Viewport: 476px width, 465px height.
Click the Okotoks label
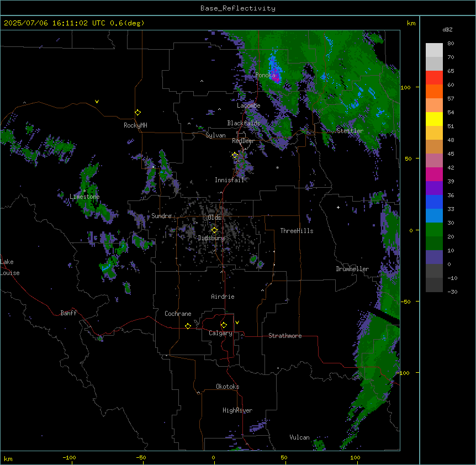pyautogui.click(x=228, y=387)
